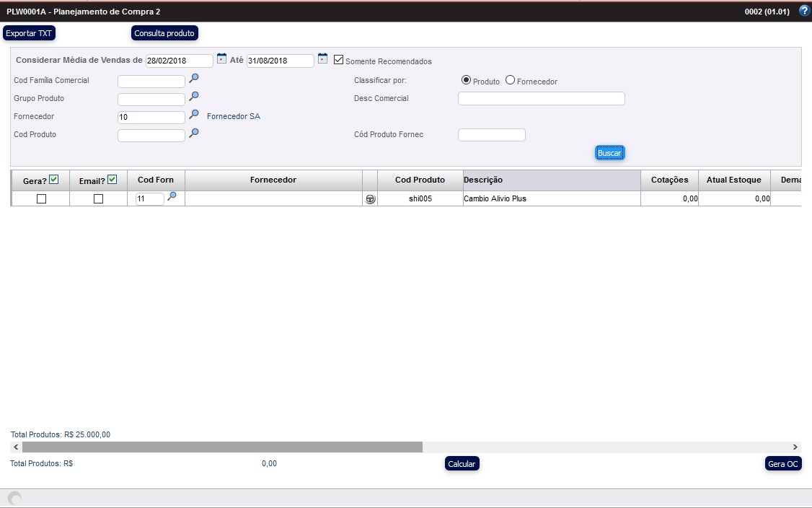Screen dimensions: 812x508
Task: Open the help icon in the title bar
Action: (805, 10)
